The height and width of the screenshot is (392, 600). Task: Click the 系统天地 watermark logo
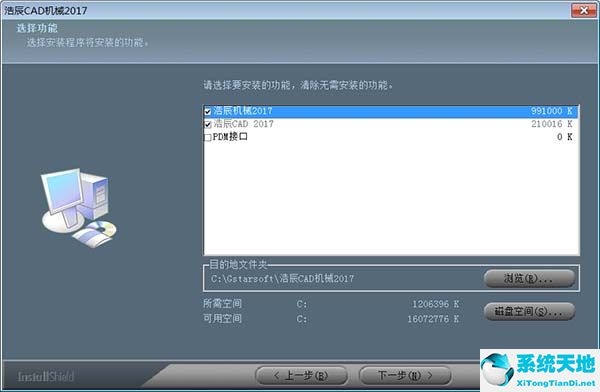(540, 370)
